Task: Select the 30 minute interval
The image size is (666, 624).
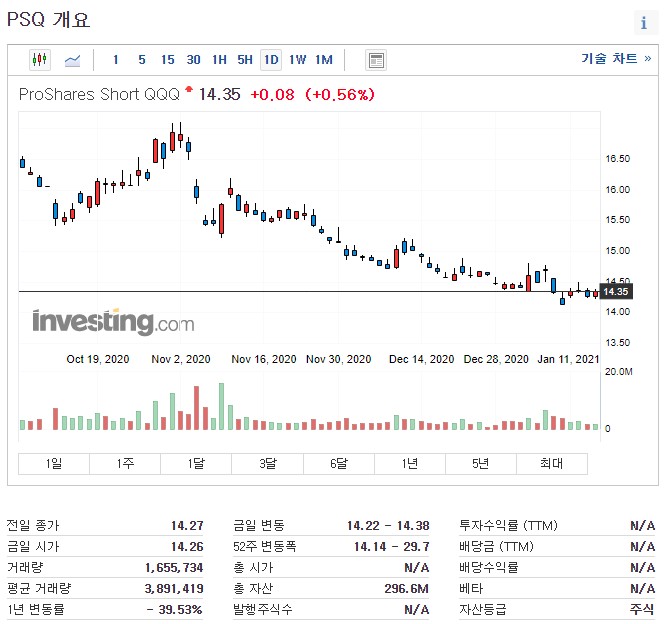Action: tap(193, 60)
